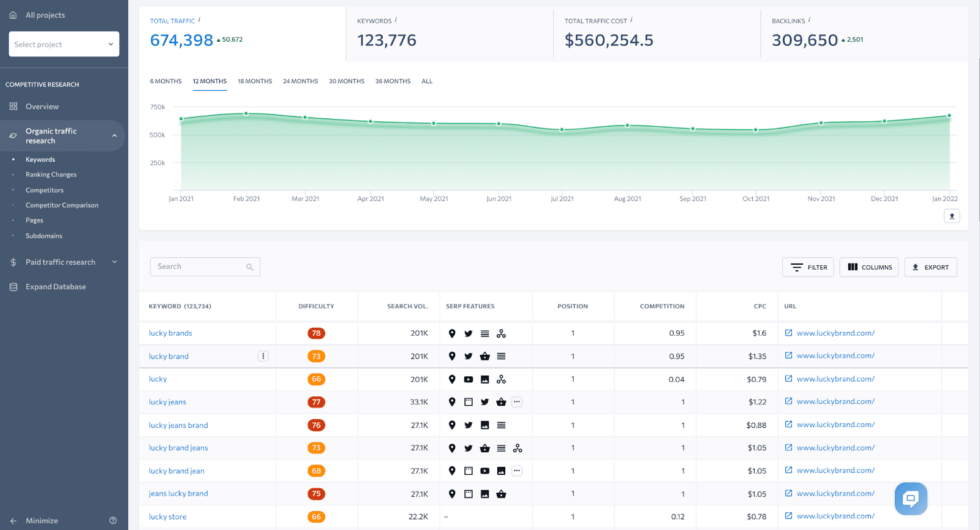Open jeans lucky brand keyword link
Viewport: 980px width, 530px height.
pyautogui.click(x=178, y=494)
